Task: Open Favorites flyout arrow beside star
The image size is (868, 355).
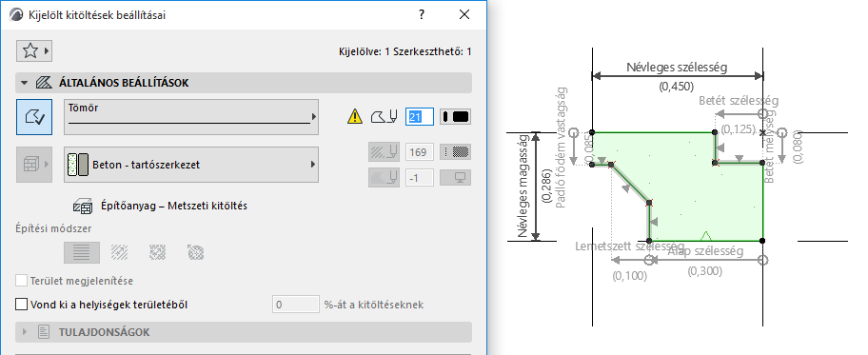Action: [47, 51]
